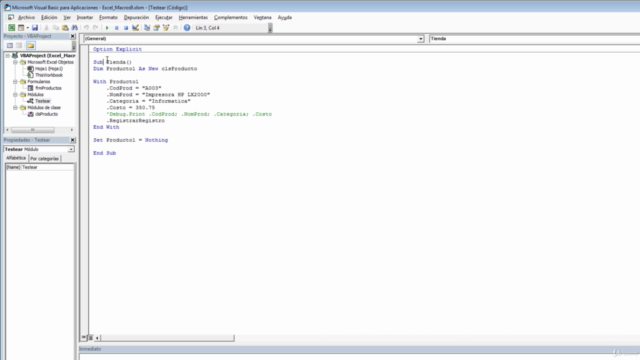Switch to the Alfabética properties tab
640x360 pixels.
pyautogui.click(x=16, y=158)
